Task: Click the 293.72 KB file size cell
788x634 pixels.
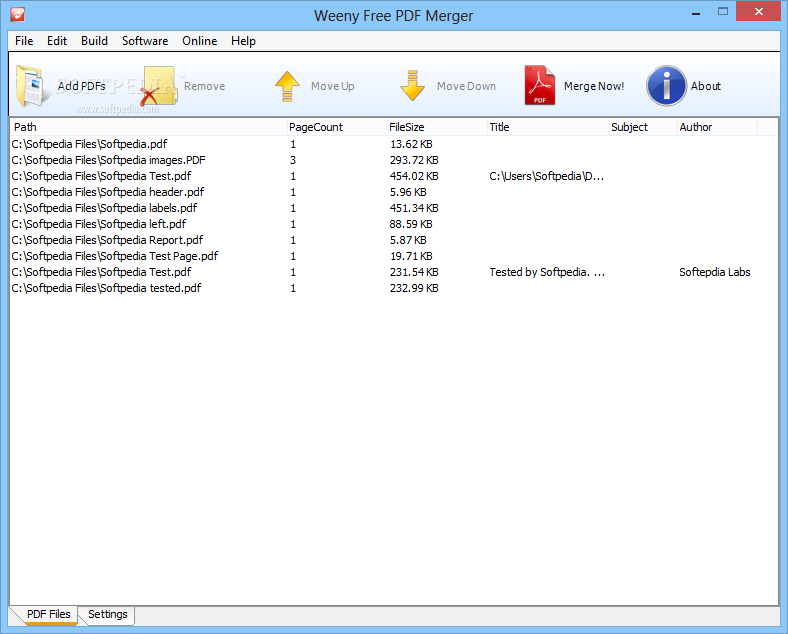Action: (x=414, y=160)
